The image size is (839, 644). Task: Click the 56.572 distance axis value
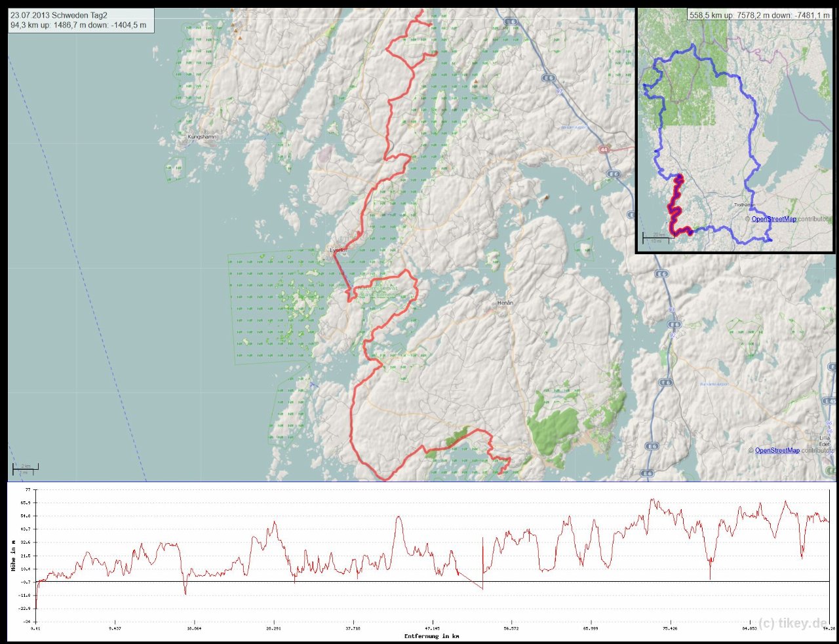512,628
